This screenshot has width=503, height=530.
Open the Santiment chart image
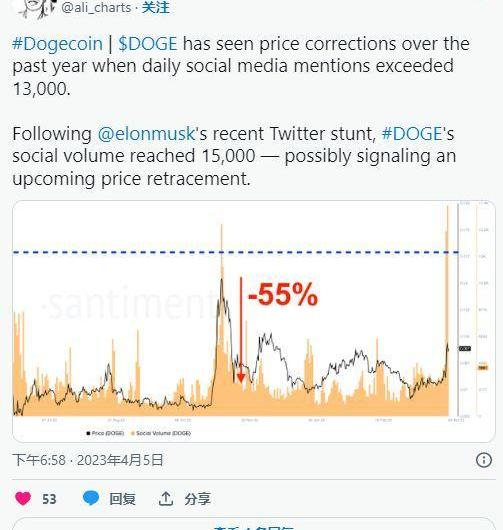[x=254, y=321]
